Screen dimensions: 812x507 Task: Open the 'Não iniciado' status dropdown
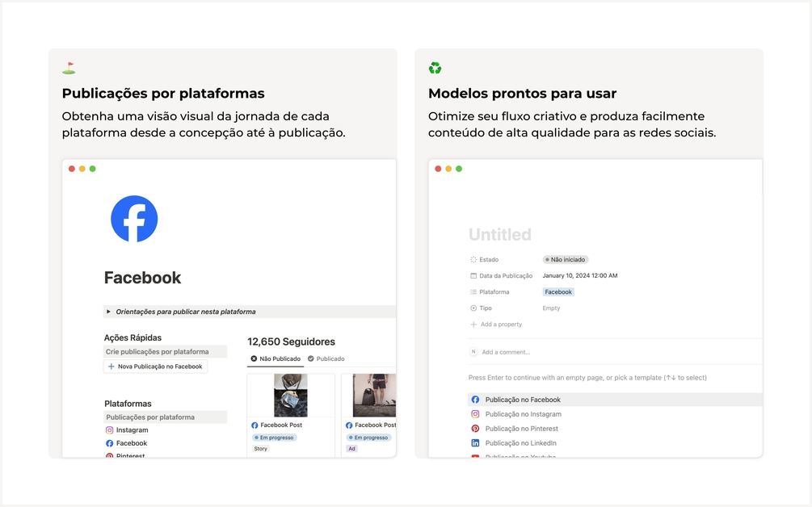565,260
